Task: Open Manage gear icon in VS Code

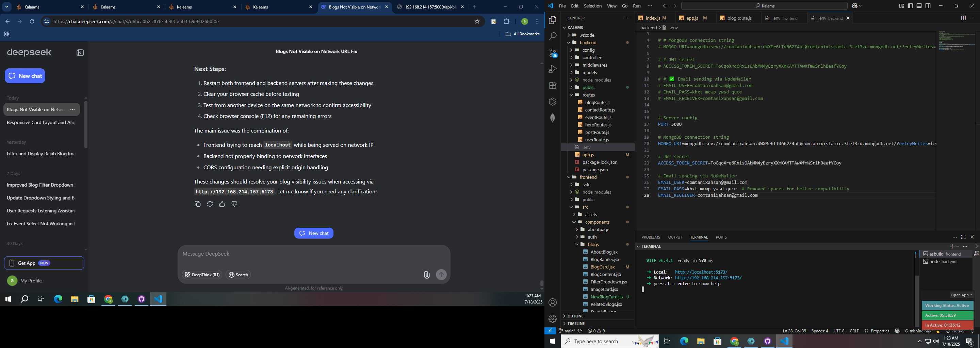Action: [553, 319]
